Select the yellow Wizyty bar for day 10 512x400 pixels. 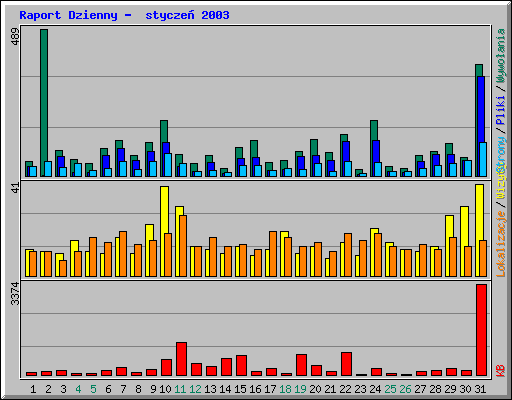click(x=164, y=210)
